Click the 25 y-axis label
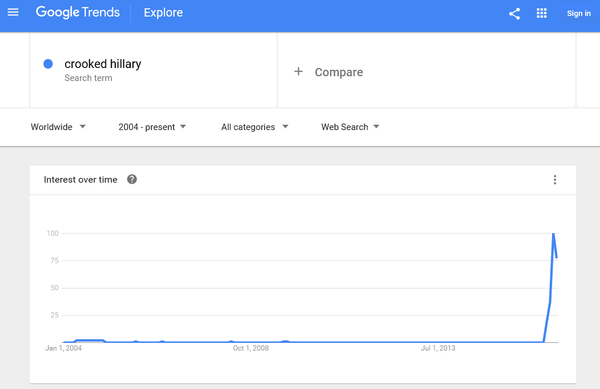 click(54, 315)
